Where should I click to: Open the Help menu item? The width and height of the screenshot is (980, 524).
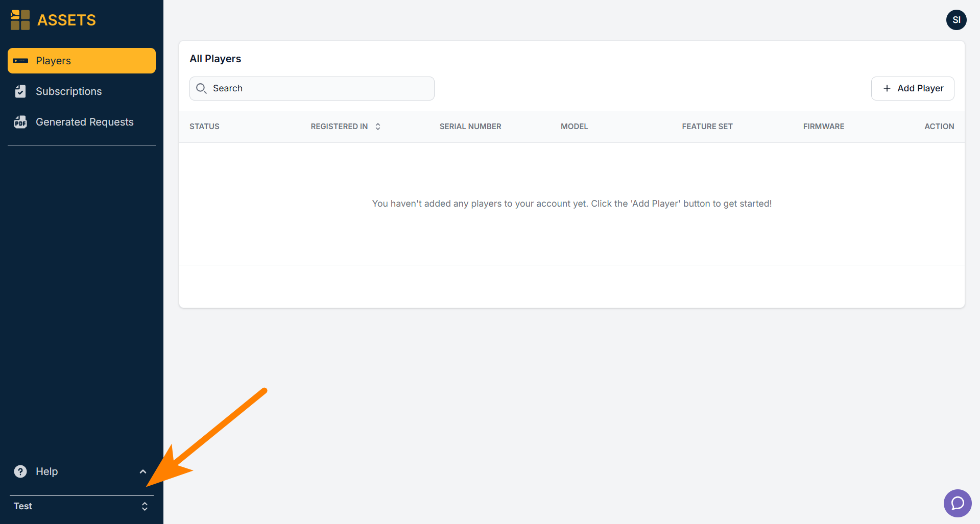click(82, 471)
